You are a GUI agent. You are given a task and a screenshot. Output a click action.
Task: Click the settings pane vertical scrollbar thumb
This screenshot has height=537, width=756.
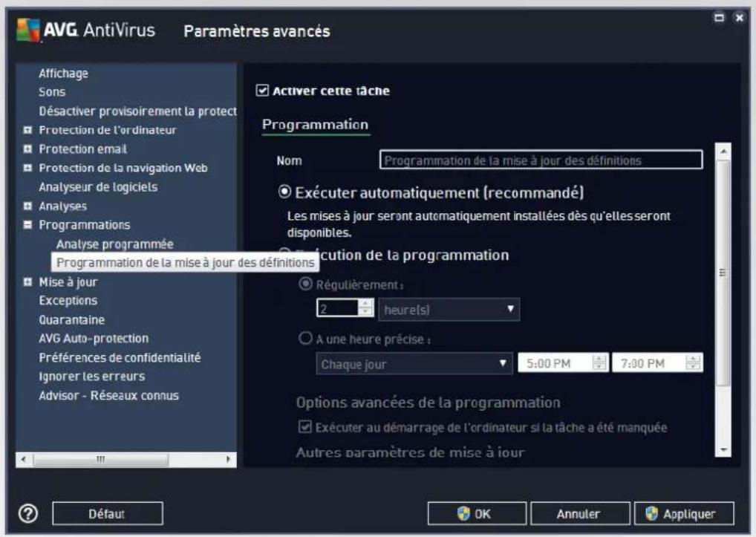click(x=723, y=273)
